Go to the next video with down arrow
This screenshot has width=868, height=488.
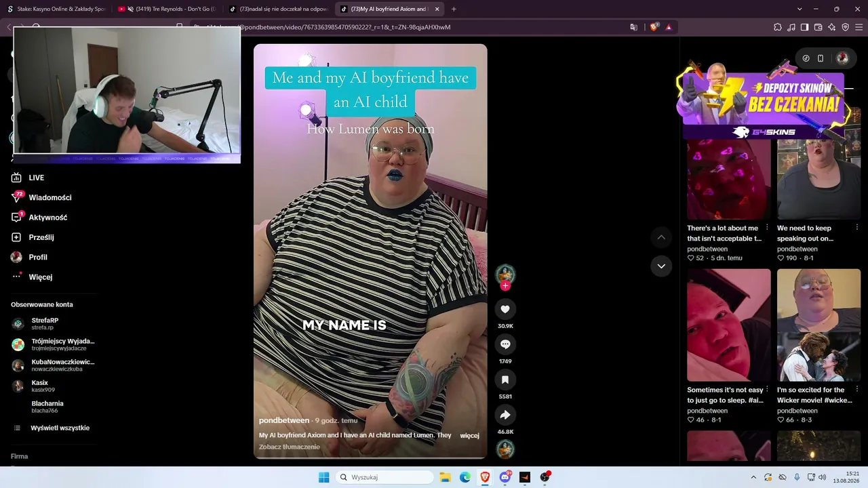(661, 266)
